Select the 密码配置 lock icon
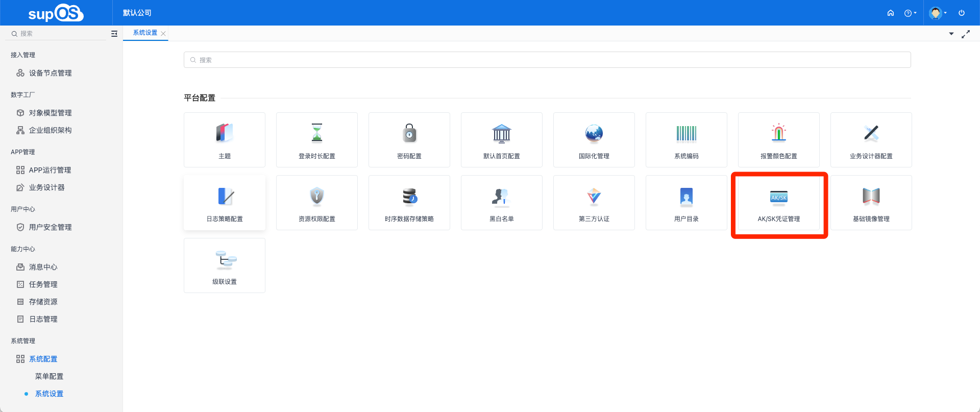Image resolution: width=980 pixels, height=412 pixels. [x=409, y=133]
